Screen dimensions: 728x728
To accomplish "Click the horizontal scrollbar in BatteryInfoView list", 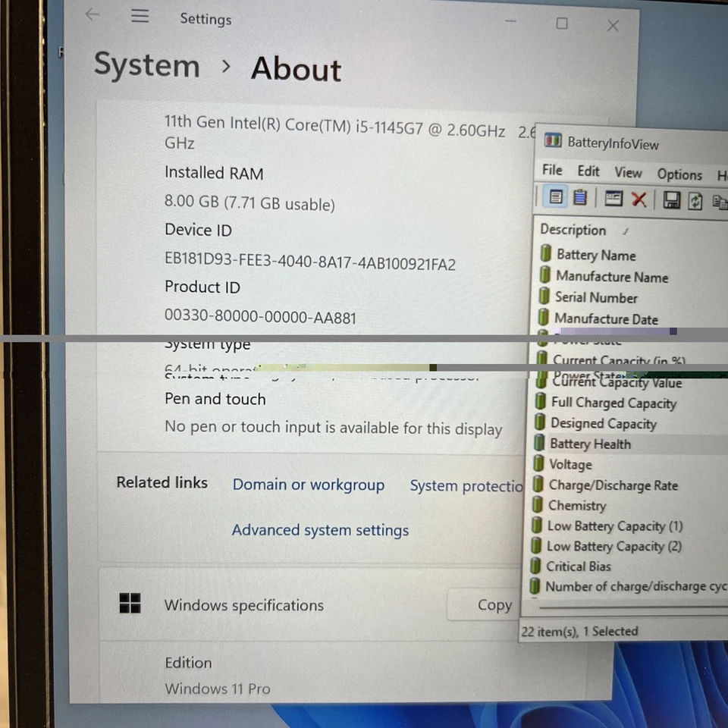I will tap(633, 607).
